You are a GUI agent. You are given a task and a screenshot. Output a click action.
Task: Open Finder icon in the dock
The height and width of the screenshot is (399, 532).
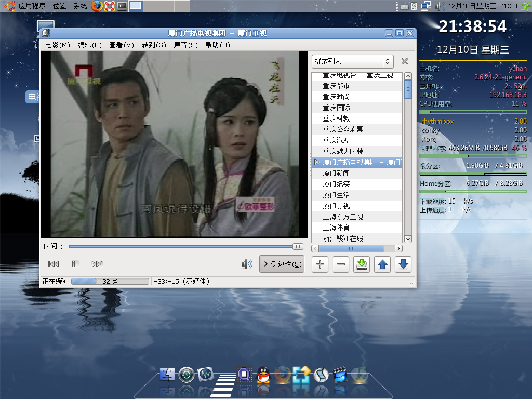click(x=167, y=375)
